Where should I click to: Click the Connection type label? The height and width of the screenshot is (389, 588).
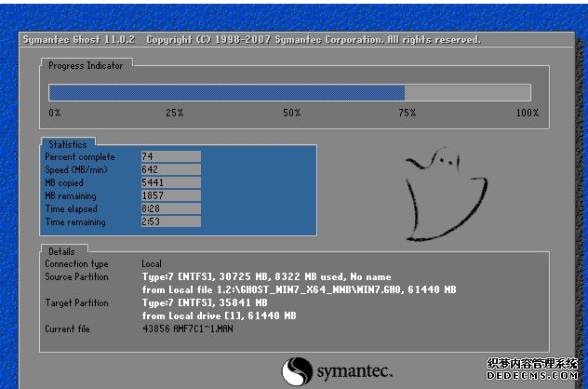coord(76,264)
